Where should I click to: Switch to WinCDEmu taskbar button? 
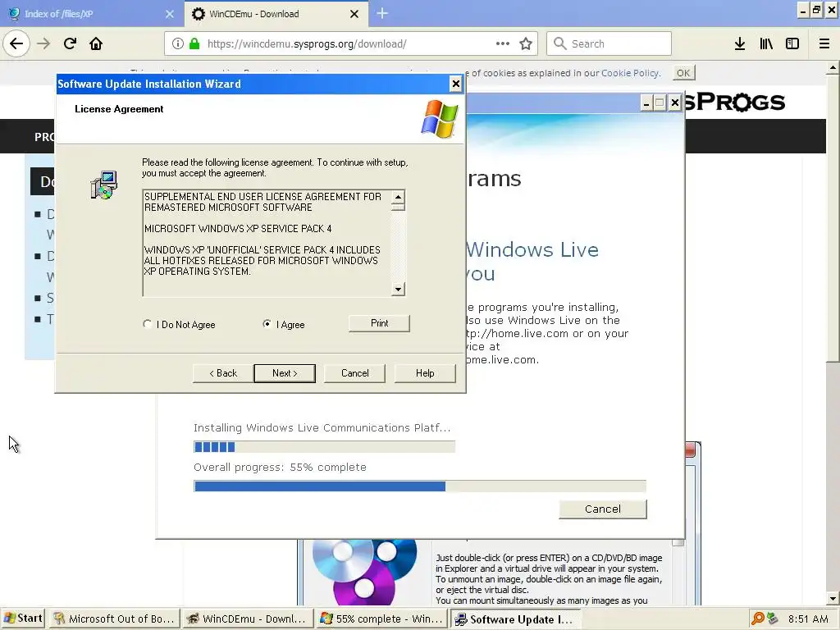point(247,619)
